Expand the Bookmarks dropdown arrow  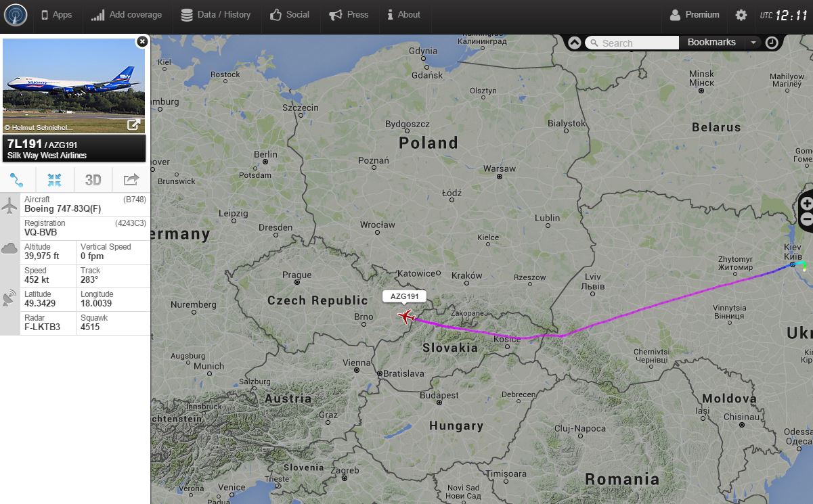(753, 43)
